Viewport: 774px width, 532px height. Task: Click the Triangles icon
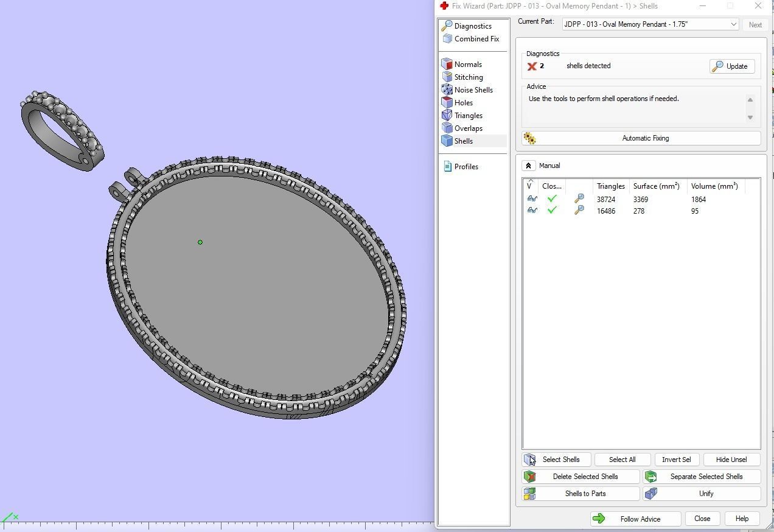[447, 116]
